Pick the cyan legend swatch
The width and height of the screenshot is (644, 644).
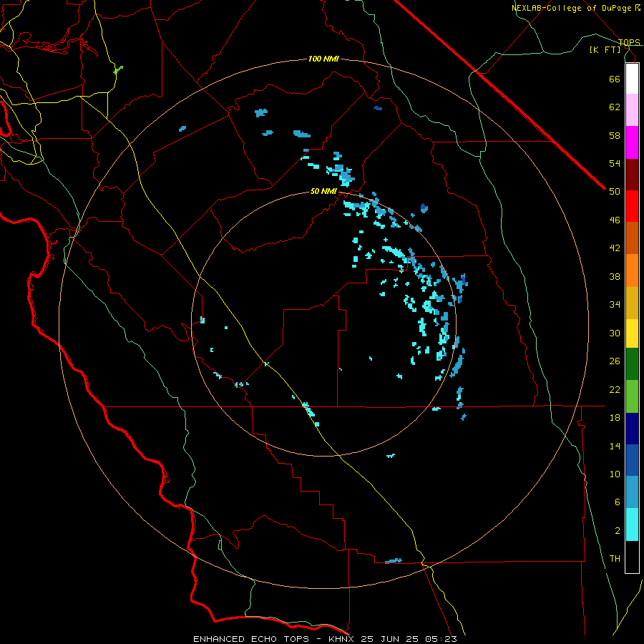pyautogui.click(x=632, y=525)
